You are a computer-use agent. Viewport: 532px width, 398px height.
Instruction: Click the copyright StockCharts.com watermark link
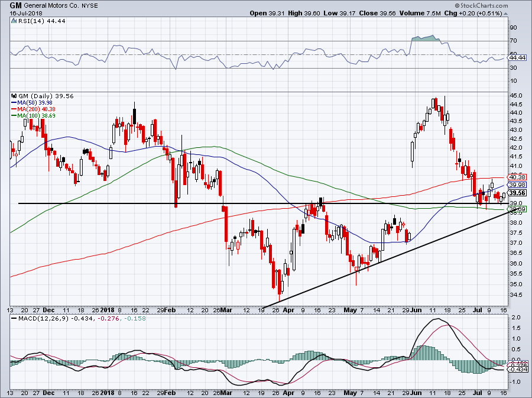(481, 5)
